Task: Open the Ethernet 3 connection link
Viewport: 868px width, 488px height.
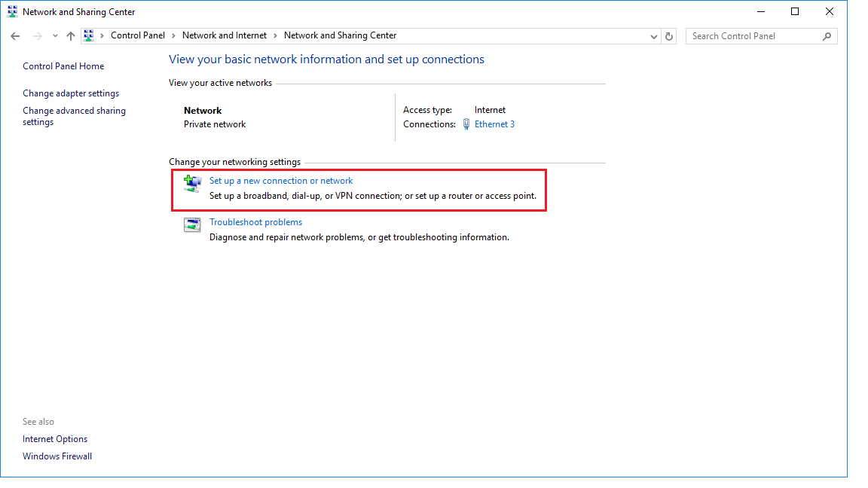Action: point(494,124)
